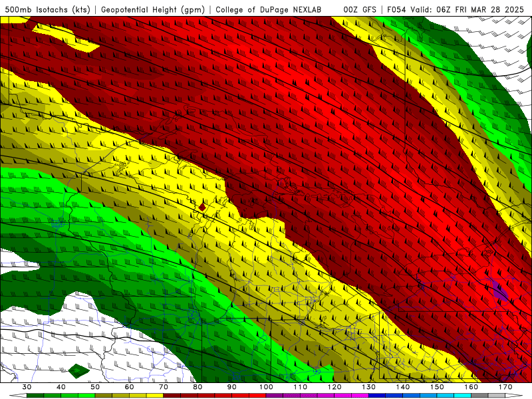Image resolution: width=532 pixels, height=399 pixels.
Task: Click the 'College of DuPage NEXLAB' credit text
Action: (x=268, y=10)
